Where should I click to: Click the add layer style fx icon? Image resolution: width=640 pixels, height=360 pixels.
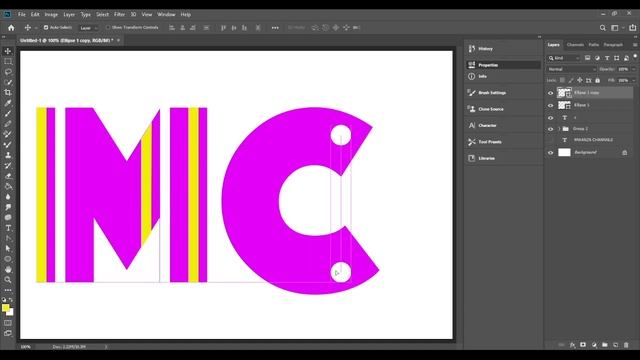pyautogui.click(x=572, y=345)
